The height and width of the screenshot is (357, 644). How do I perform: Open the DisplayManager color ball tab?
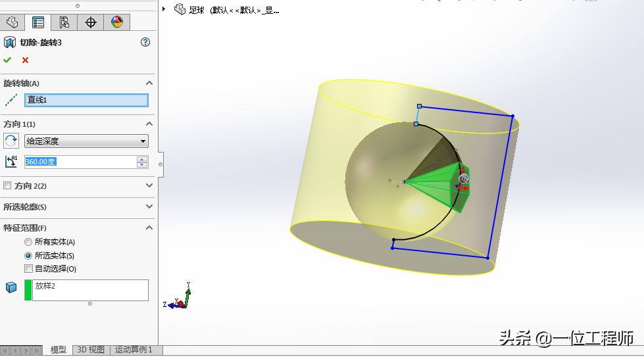116,22
